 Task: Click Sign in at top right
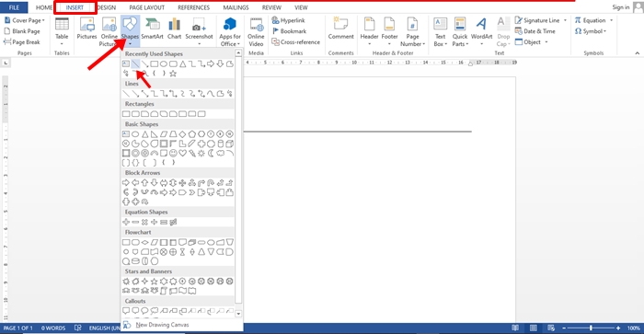[621, 7]
